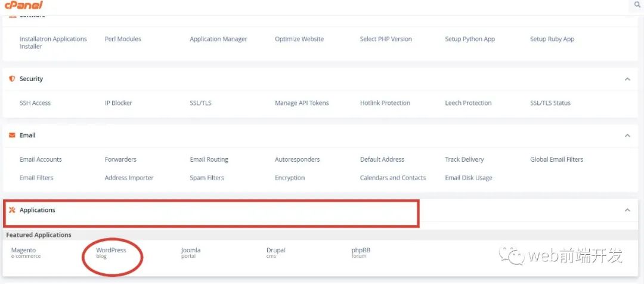The image size is (644, 284).
Task: Collapse the Applications section chevron
Action: (x=627, y=210)
